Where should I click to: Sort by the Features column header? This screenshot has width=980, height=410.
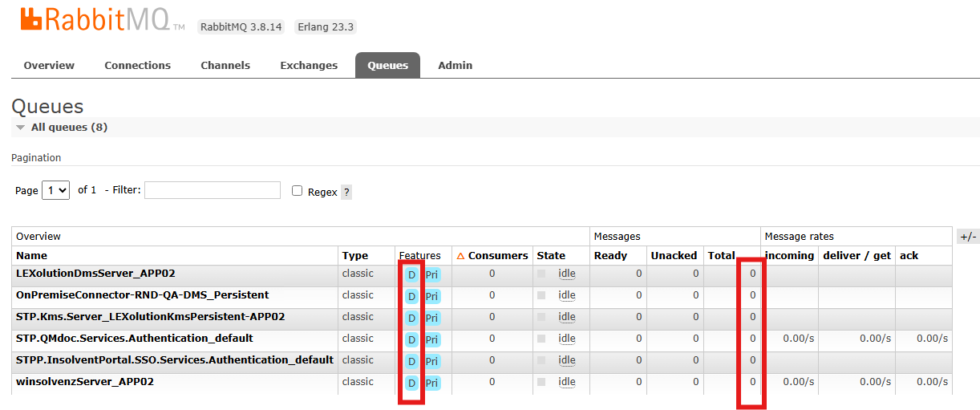tap(419, 255)
